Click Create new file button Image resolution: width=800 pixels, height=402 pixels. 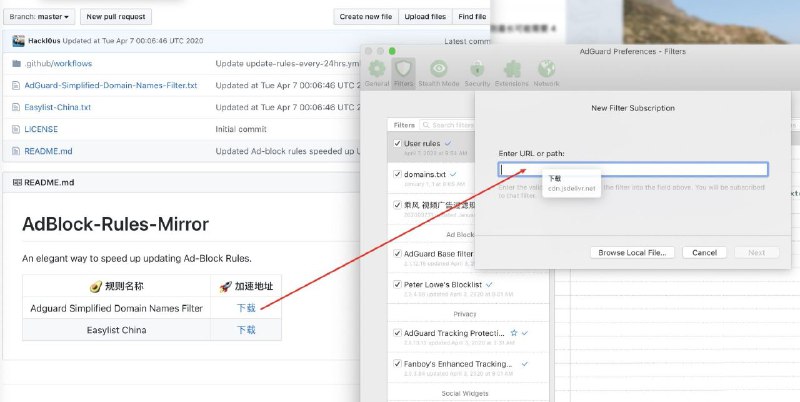[366, 16]
